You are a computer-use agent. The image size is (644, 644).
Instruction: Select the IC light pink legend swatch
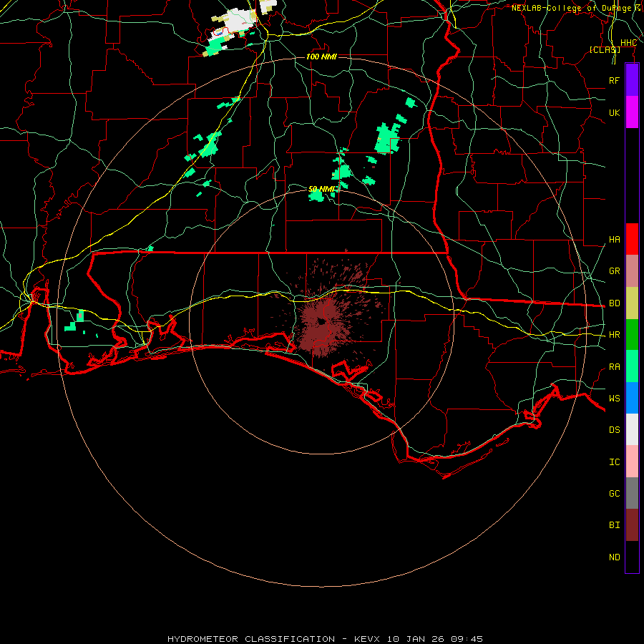tap(632, 462)
